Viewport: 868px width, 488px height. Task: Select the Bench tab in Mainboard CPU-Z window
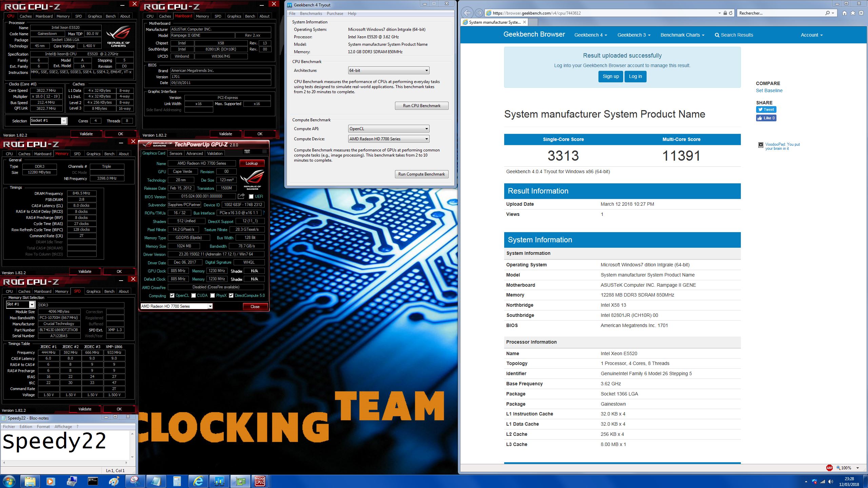[250, 16]
